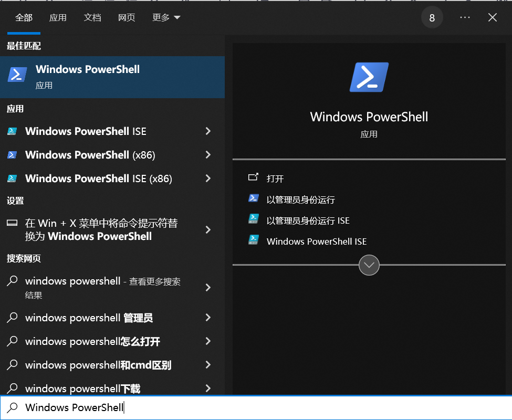
Task: Click PowerShell icon beside 以管理员身份运行
Action: [254, 198]
